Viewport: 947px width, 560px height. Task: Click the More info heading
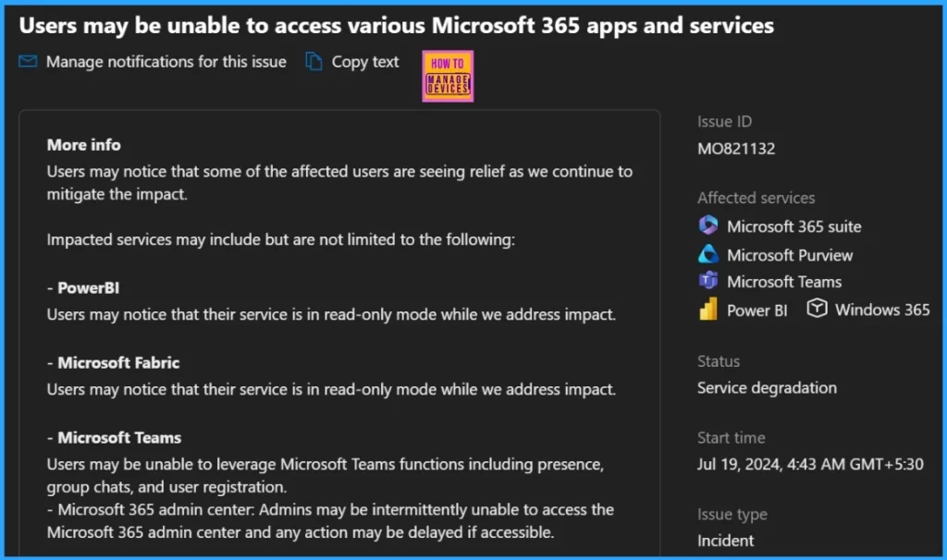[x=84, y=145]
